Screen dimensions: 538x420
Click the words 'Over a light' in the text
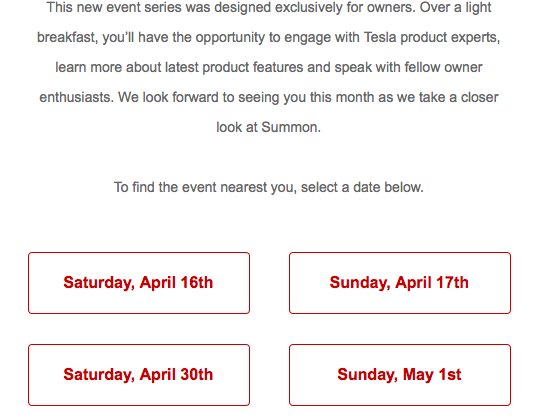click(456, 7)
